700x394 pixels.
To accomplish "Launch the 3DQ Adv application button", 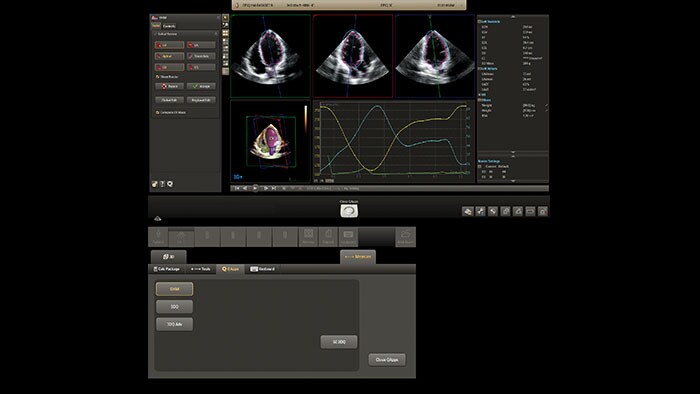I will 175,324.
